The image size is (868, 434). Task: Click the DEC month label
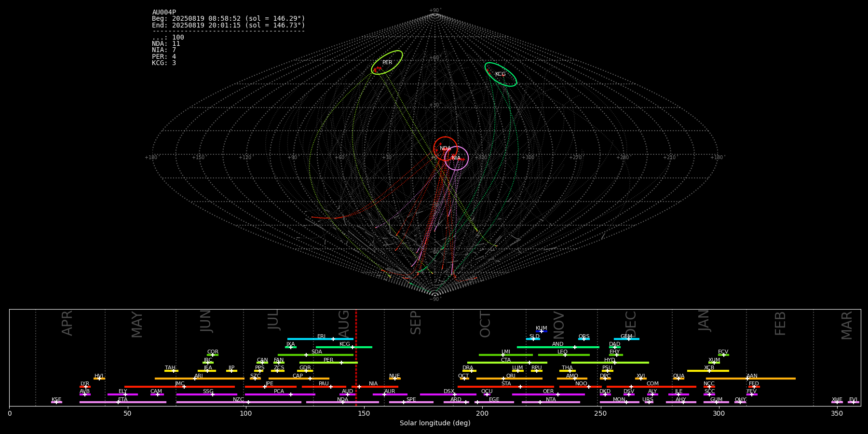(631, 324)
